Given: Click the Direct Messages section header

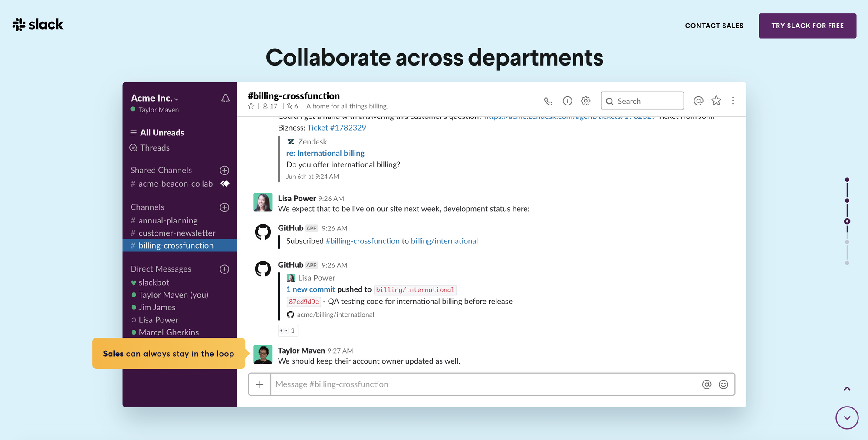Looking at the screenshot, I should (x=161, y=269).
